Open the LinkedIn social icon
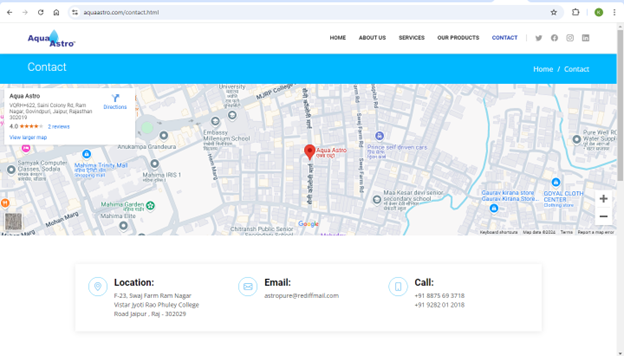629x364 pixels. (585, 38)
